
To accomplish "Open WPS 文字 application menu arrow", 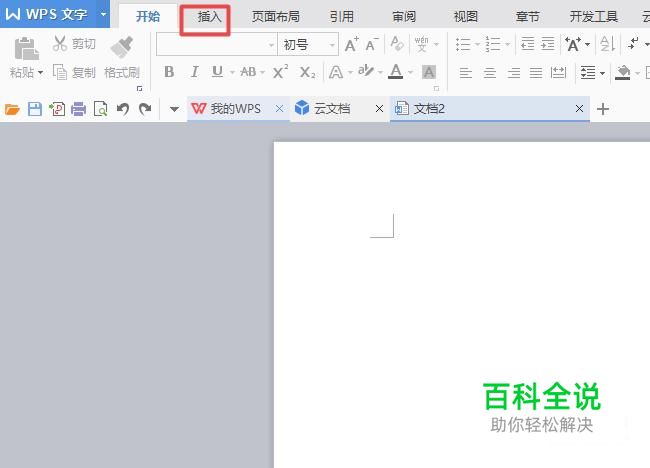I will [103, 14].
